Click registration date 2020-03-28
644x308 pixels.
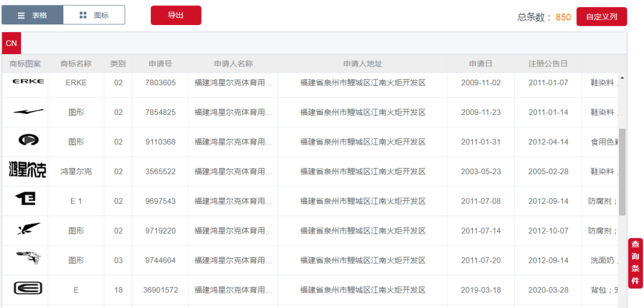(549, 290)
